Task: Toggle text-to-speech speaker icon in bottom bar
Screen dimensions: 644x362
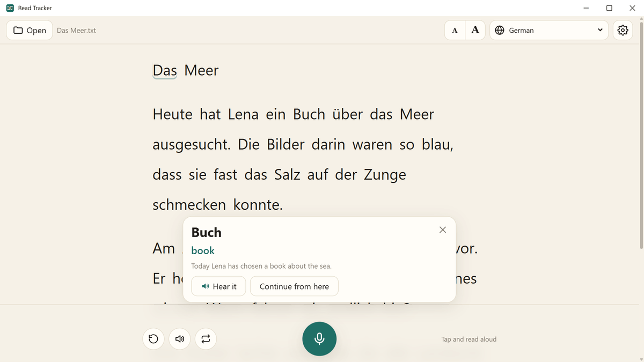Action: [x=180, y=339]
